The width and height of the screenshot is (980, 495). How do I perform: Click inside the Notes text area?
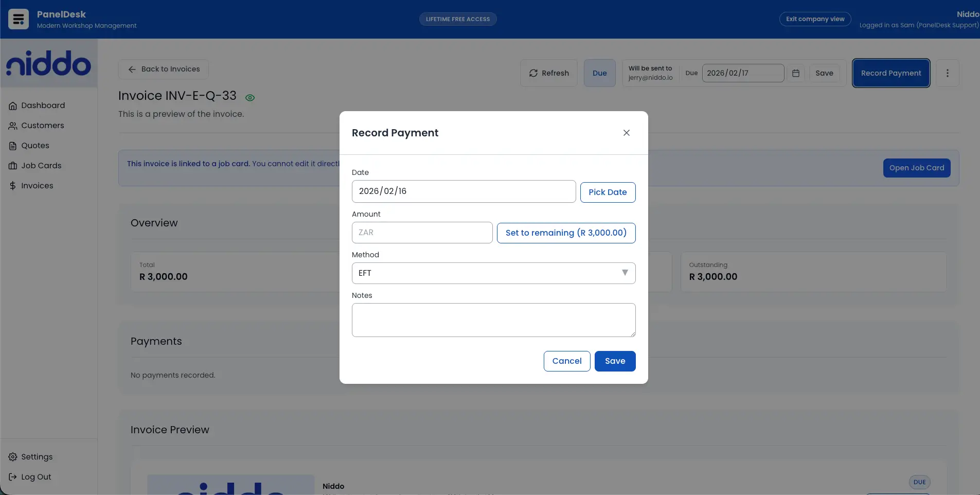(493, 320)
